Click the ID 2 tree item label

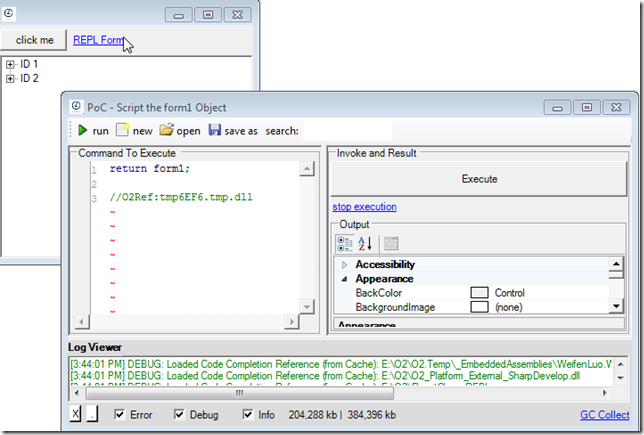(29, 78)
